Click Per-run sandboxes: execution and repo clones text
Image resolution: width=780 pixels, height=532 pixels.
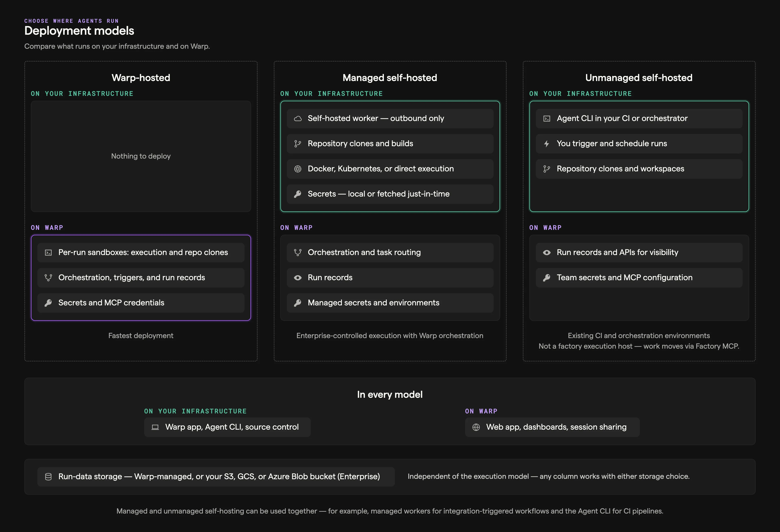[143, 253]
